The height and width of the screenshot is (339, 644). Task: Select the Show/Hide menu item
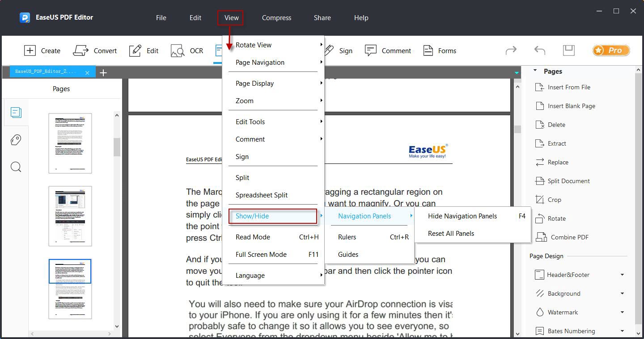tap(273, 216)
